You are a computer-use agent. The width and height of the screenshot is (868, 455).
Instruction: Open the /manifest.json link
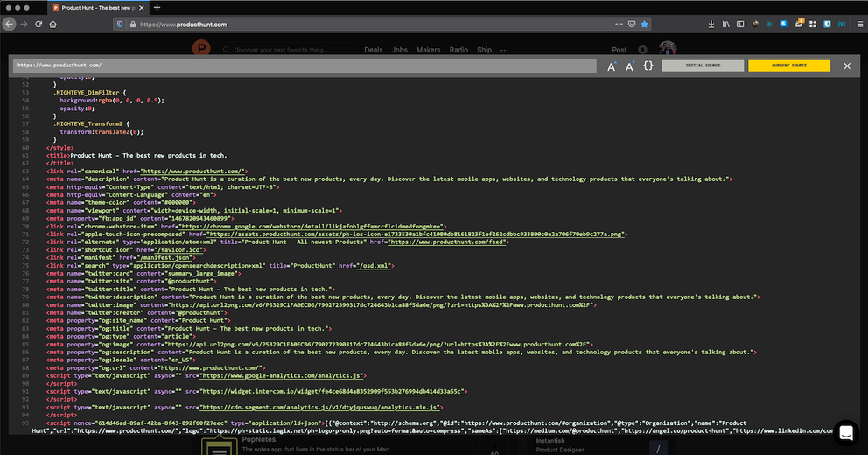point(164,258)
